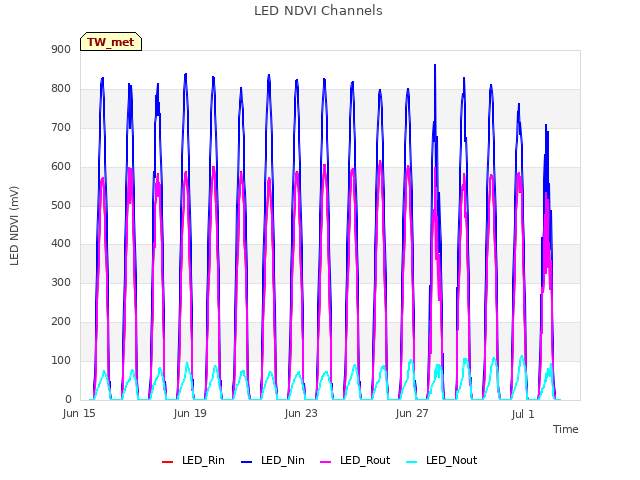Click the y-axis title LED NDVI (mV)
The width and height of the screenshot is (640, 480).
click(x=14, y=226)
